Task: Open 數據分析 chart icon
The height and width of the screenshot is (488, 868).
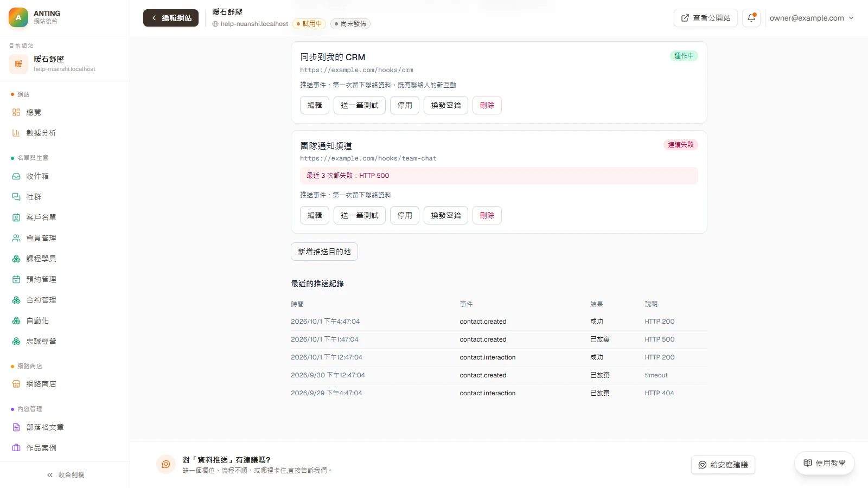Action: pyautogui.click(x=16, y=133)
